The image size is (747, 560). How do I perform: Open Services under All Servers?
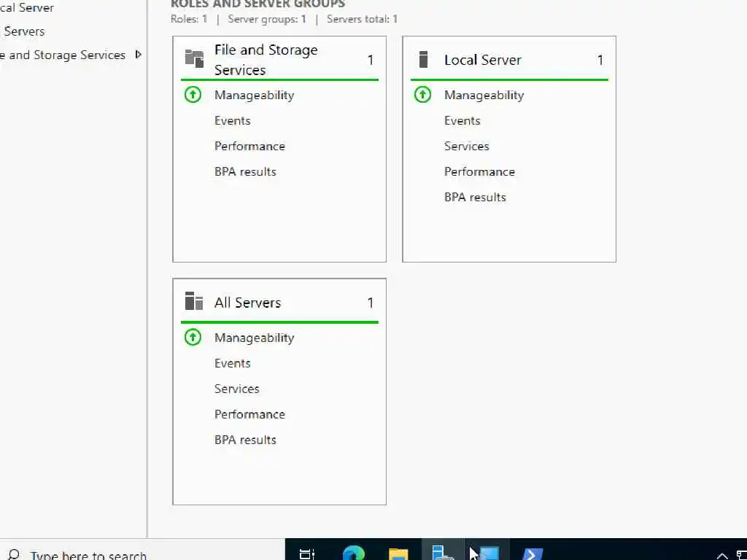pos(237,389)
